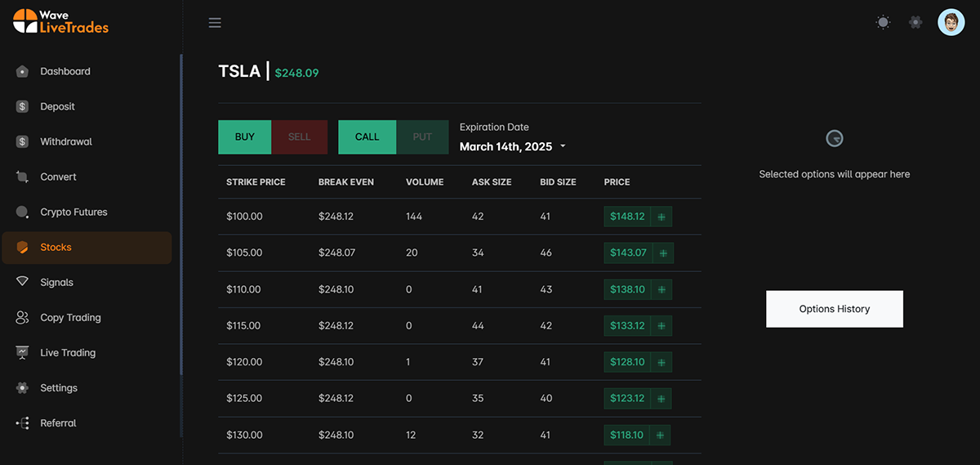The image size is (980, 465).
Task: Add the $118.10 option with plus icon
Action: coord(660,435)
